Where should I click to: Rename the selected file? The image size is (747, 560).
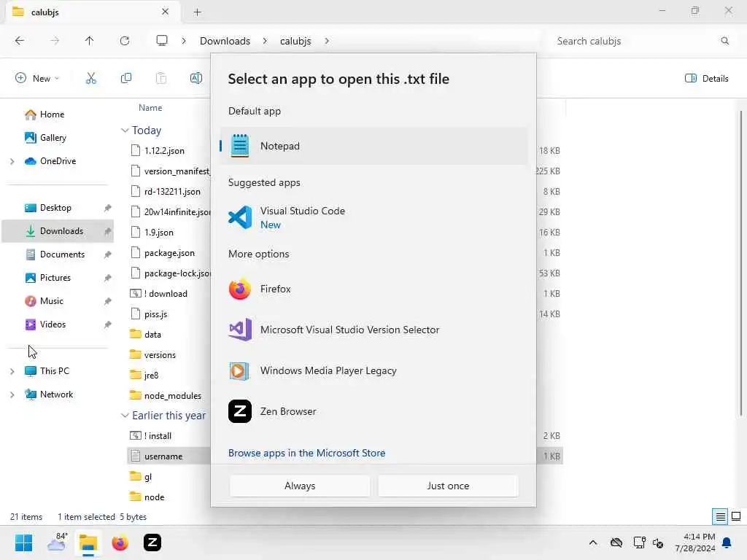point(196,79)
